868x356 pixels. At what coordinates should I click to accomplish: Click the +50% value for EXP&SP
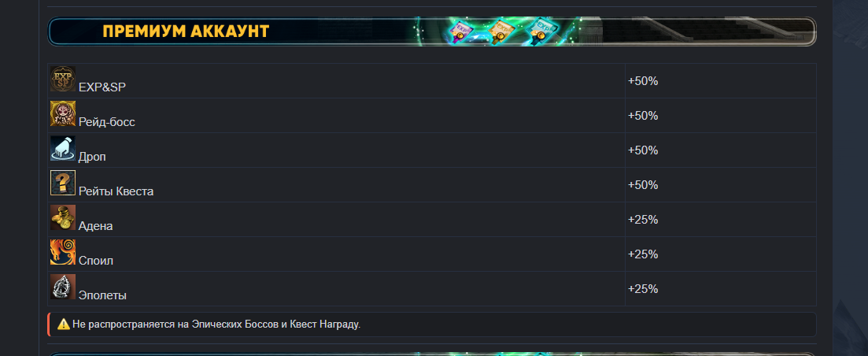point(643,81)
